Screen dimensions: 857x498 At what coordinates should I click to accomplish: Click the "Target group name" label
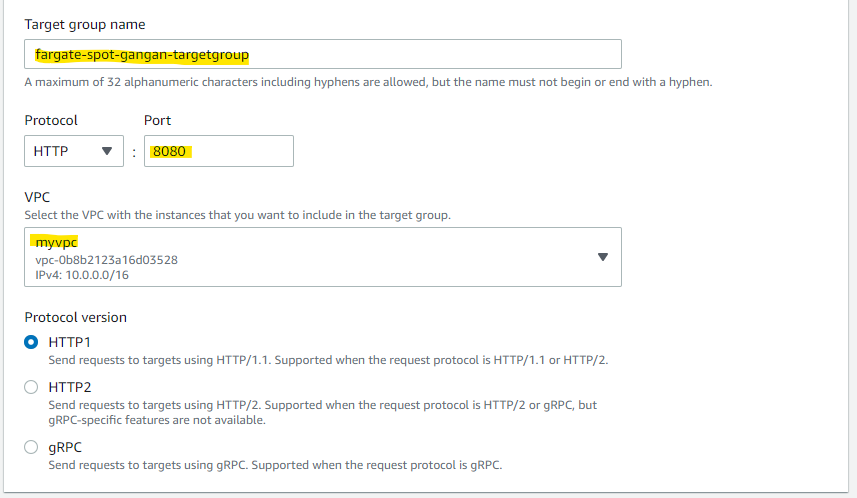[83, 23]
